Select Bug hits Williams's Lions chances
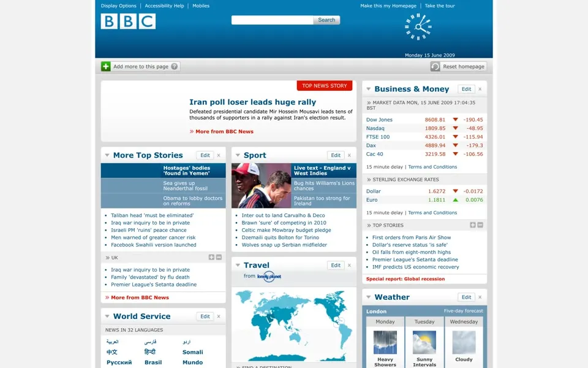588x368 pixels. (x=323, y=185)
